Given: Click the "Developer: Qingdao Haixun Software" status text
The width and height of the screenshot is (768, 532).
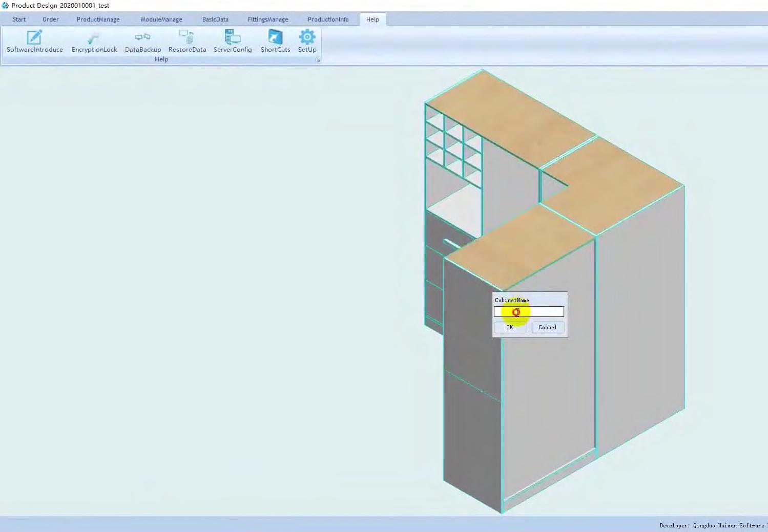Looking at the screenshot, I should [712, 525].
